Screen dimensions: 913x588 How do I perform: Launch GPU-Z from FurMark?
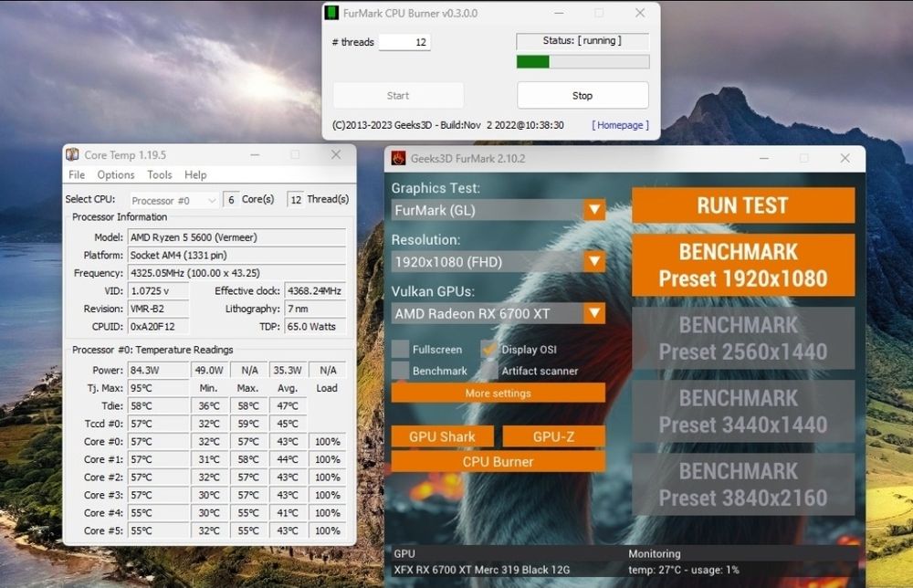554,436
